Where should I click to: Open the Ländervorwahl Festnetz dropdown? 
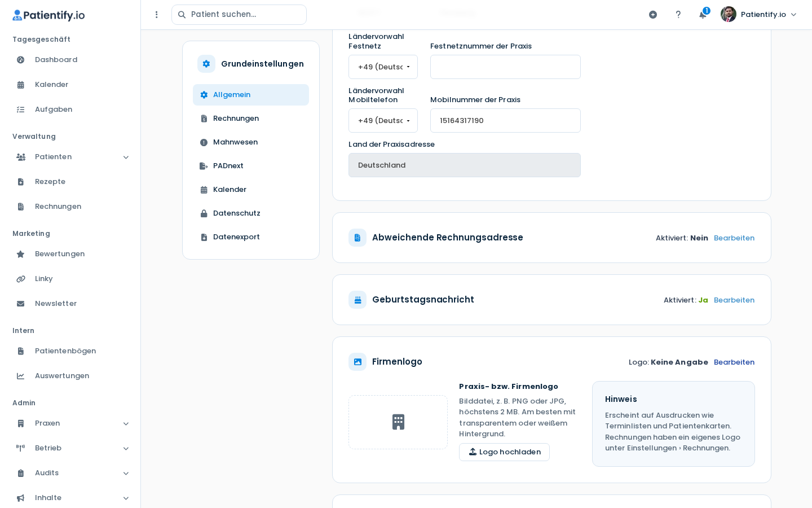pyautogui.click(x=383, y=67)
